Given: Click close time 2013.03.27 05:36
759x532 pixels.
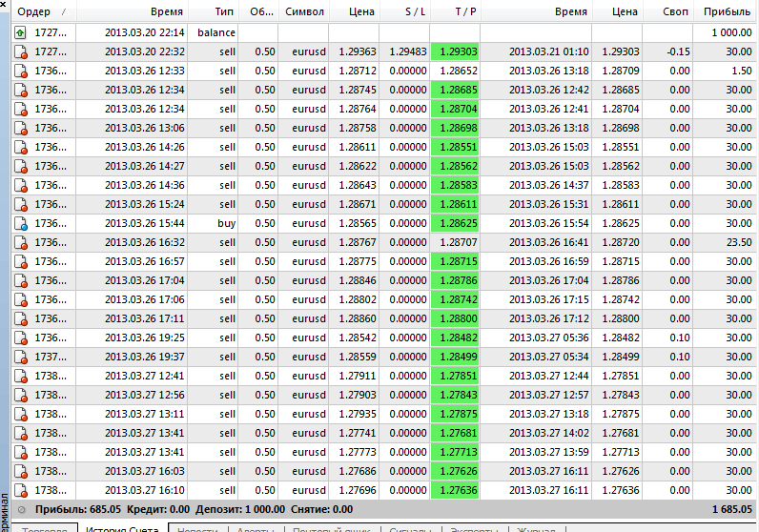Looking at the screenshot, I should pyautogui.click(x=548, y=338).
